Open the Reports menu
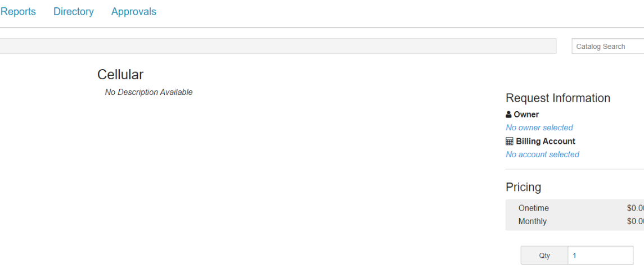The image size is (644, 273). 18,12
